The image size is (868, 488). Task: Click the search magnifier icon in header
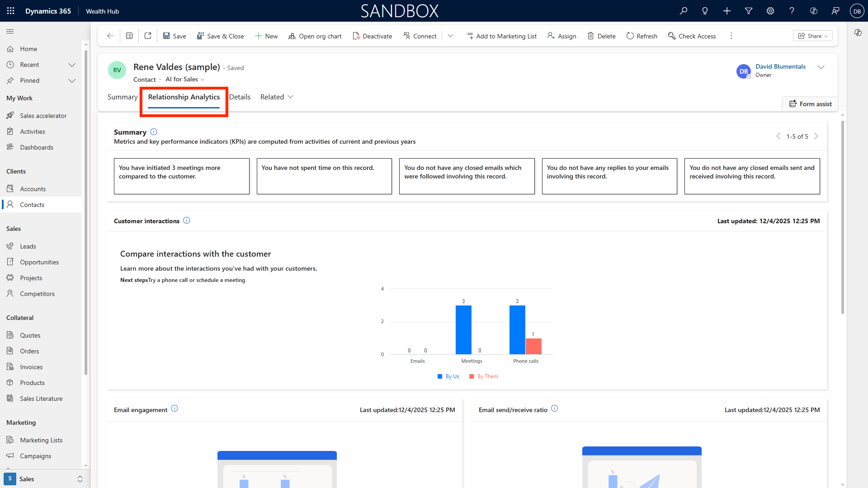click(x=683, y=11)
